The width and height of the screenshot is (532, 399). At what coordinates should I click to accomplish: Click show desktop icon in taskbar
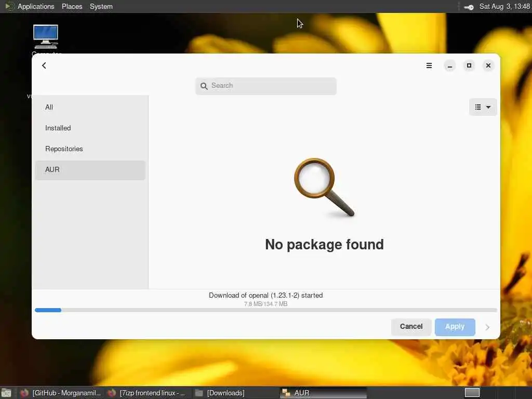coord(6,393)
